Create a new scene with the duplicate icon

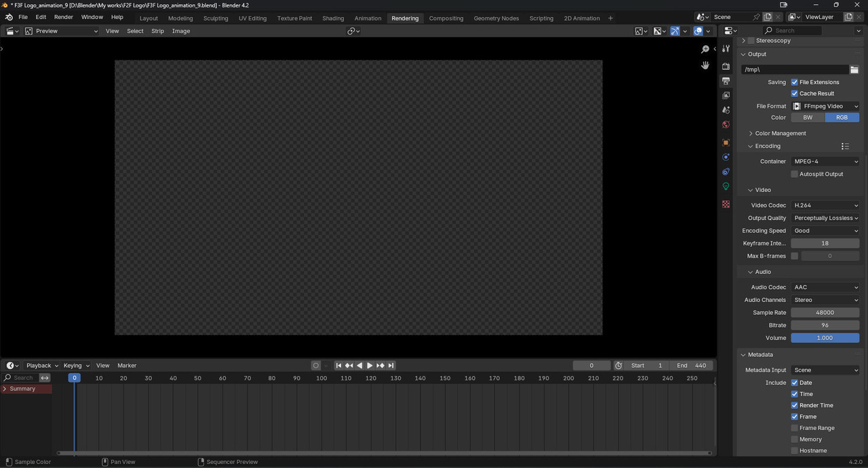[x=768, y=17]
